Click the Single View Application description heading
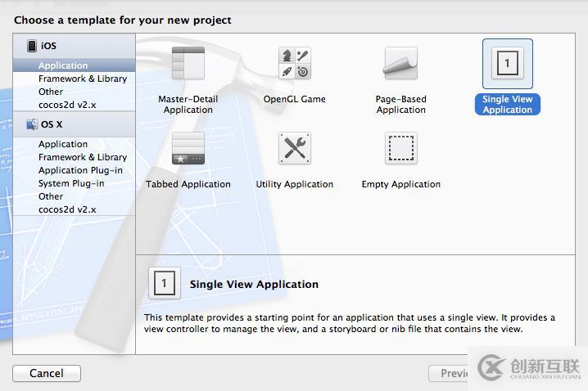 click(254, 285)
